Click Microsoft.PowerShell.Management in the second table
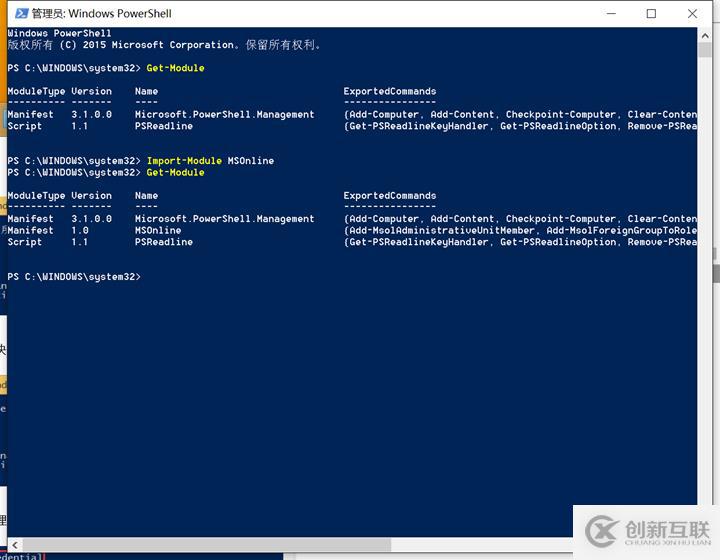The height and width of the screenshot is (560, 720). 225,219
